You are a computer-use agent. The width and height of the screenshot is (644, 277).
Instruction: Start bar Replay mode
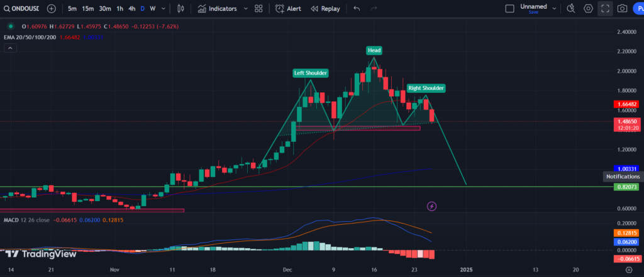tap(325, 9)
